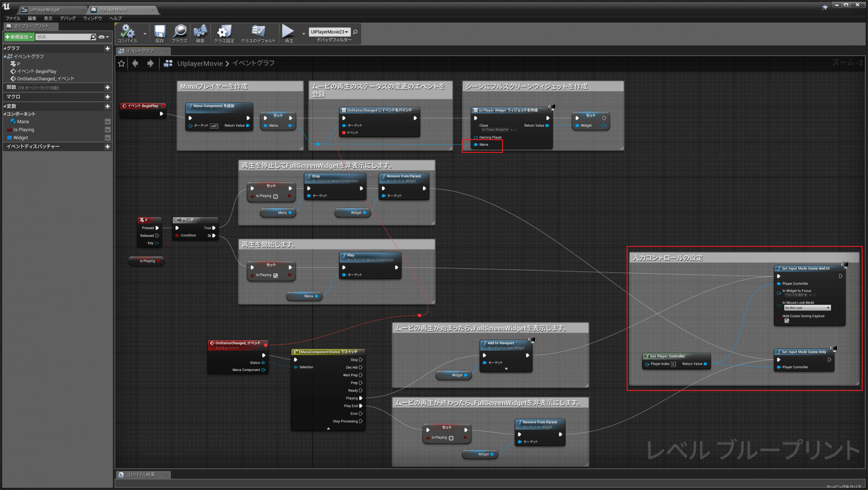This screenshot has width=868, height=490.
Task: Select the Mana component variable
Action: point(23,122)
